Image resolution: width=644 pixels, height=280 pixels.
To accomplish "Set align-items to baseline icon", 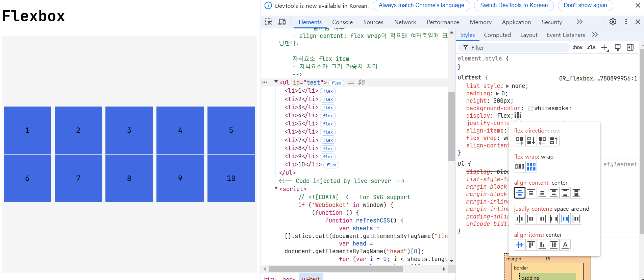I will [565, 245].
